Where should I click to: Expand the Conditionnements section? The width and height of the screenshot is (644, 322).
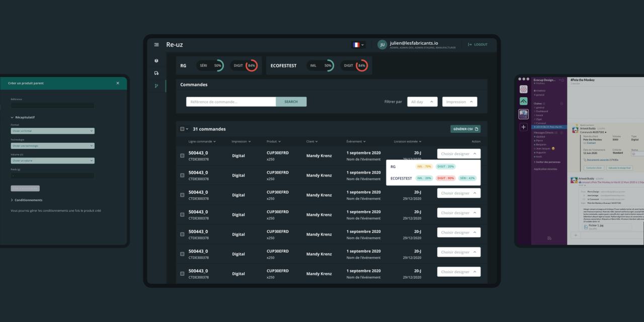coord(26,200)
